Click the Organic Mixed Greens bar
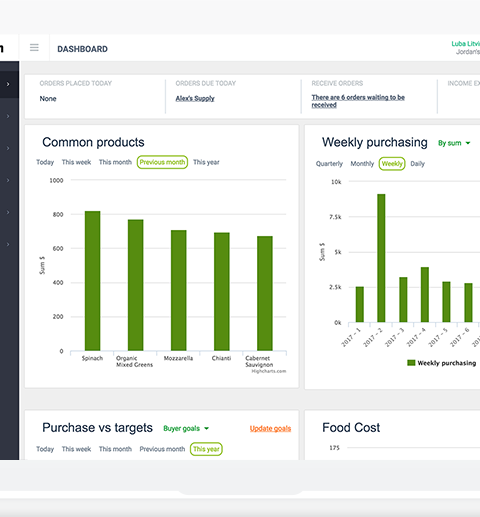The width and height of the screenshot is (480, 517). [136, 285]
